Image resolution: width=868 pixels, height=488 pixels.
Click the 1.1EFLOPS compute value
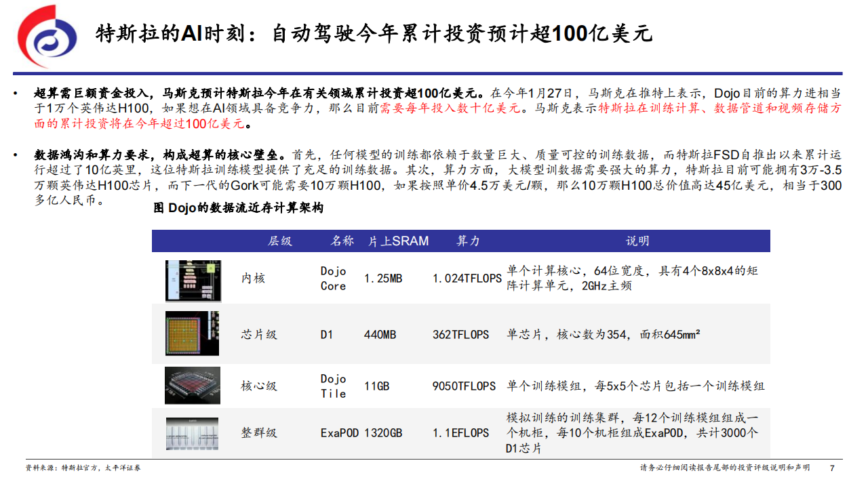point(460,432)
